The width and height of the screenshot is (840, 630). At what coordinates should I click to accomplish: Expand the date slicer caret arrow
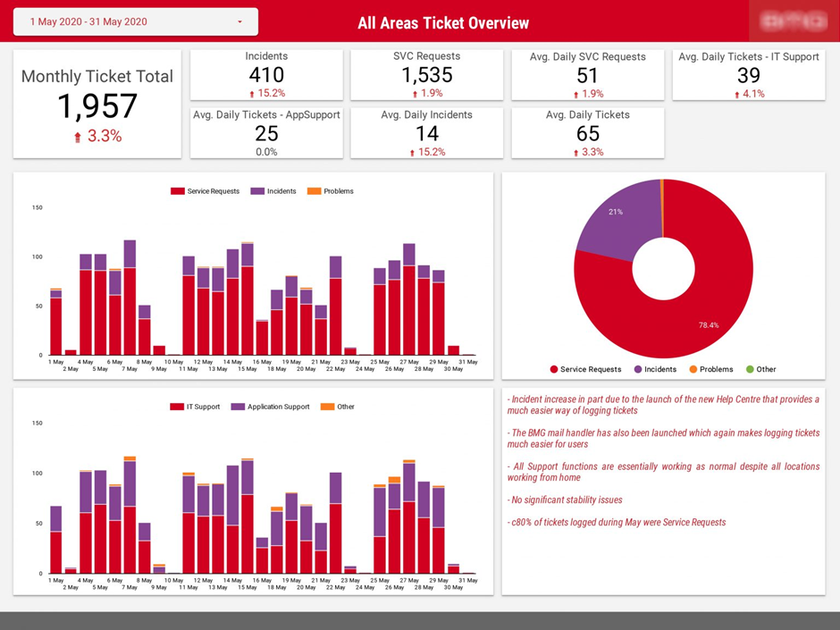[x=238, y=21]
